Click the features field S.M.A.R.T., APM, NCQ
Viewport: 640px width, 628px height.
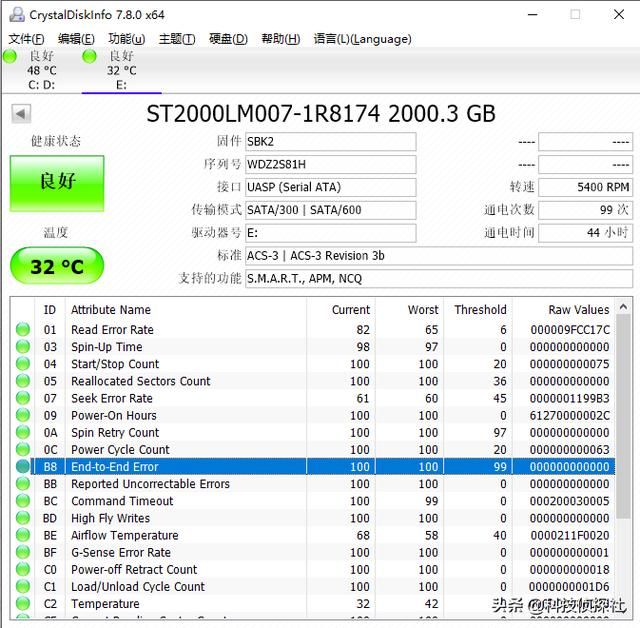coord(439,279)
